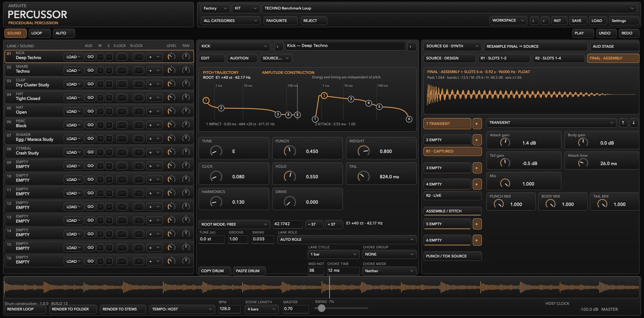Mute the Kick Deep Techno lane

(x=100, y=57)
